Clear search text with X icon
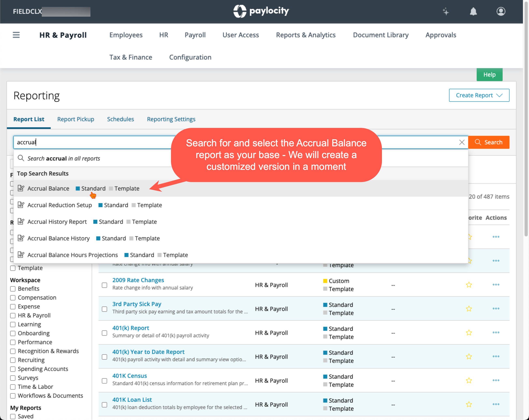Screen dimensions: 529x420 (x=462, y=142)
